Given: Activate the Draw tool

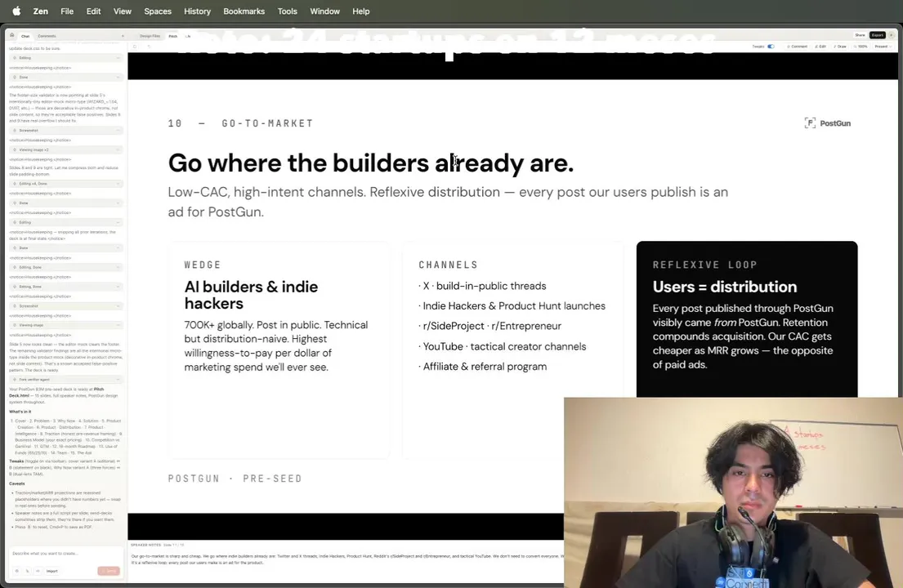Looking at the screenshot, I should click(x=839, y=47).
